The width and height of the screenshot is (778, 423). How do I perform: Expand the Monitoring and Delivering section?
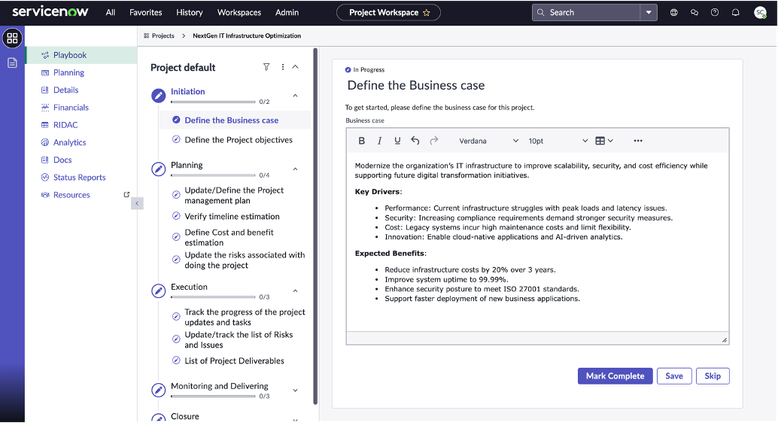[295, 390]
